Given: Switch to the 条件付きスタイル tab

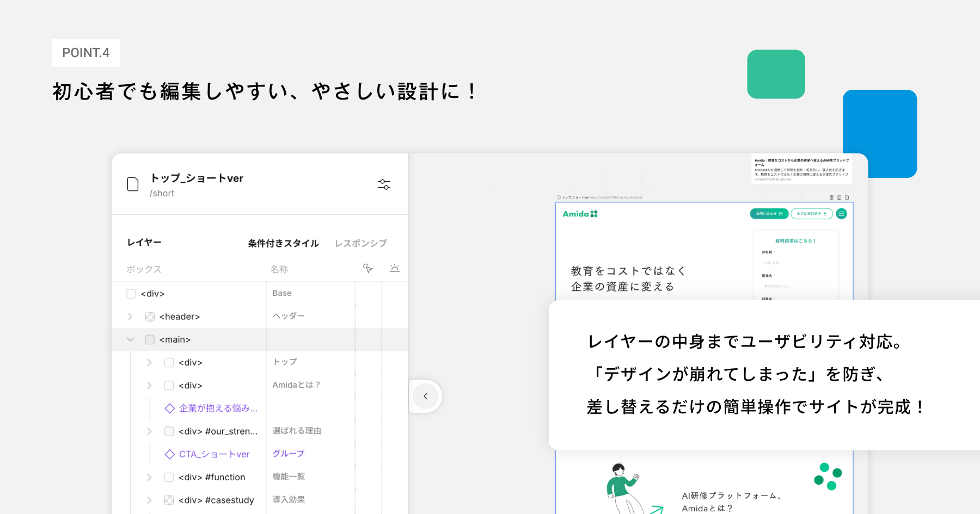Looking at the screenshot, I should pyautogui.click(x=283, y=243).
